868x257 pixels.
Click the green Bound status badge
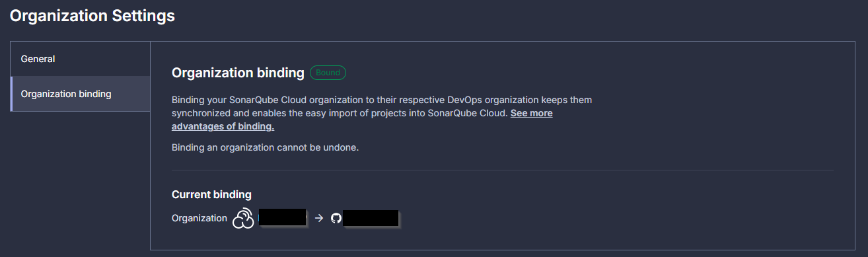click(328, 73)
